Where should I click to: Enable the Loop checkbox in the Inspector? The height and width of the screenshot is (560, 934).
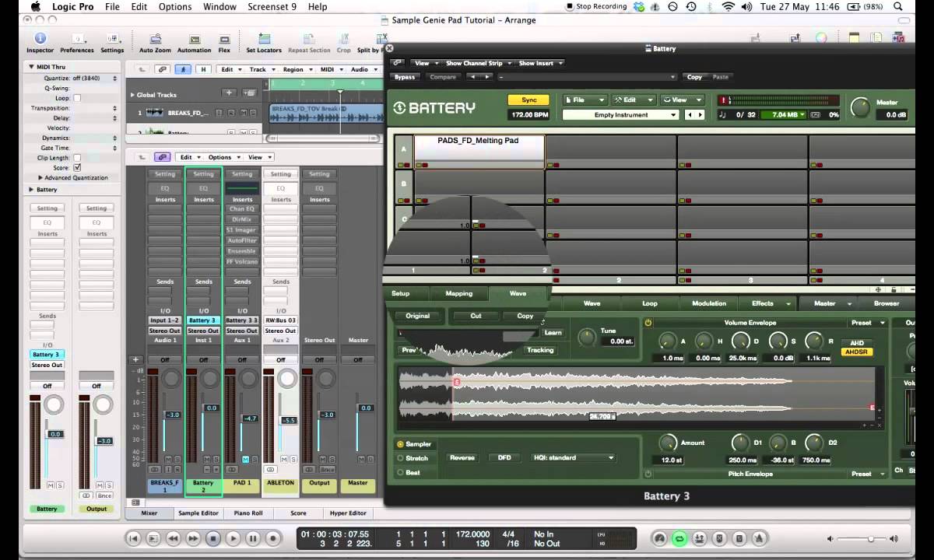77,98
